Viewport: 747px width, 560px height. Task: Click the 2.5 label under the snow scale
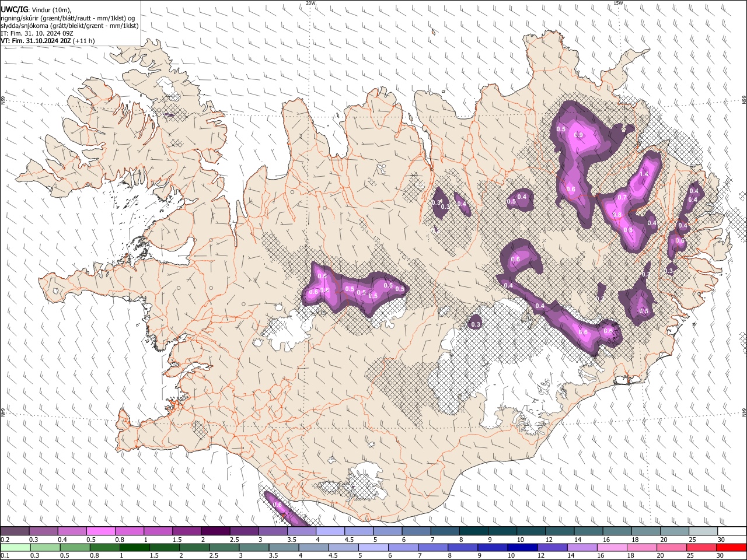234,540
